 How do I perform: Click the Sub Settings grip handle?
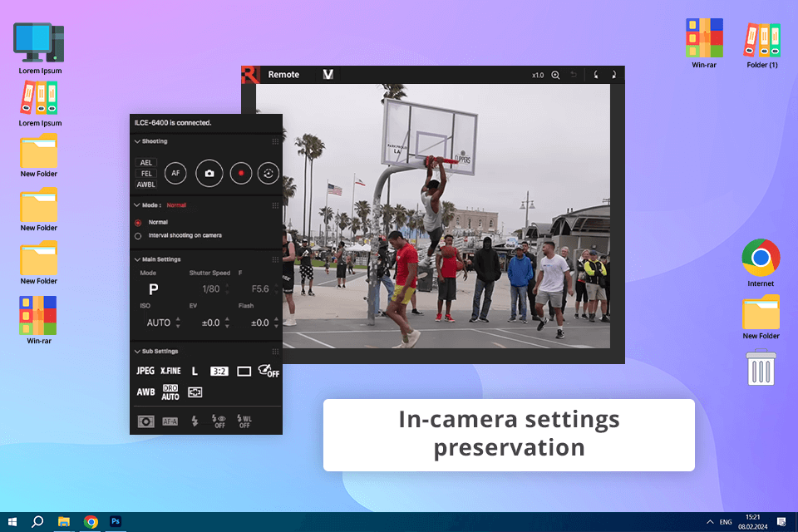point(275,352)
